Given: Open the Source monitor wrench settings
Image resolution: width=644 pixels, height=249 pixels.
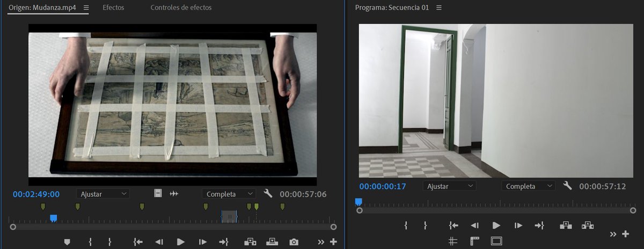Looking at the screenshot, I should point(268,193).
